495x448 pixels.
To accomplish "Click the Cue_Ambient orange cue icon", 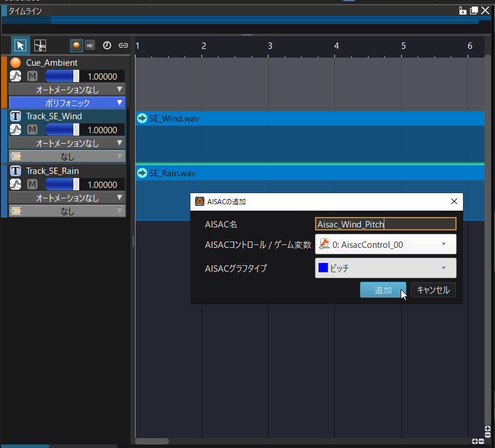I will 16,62.
